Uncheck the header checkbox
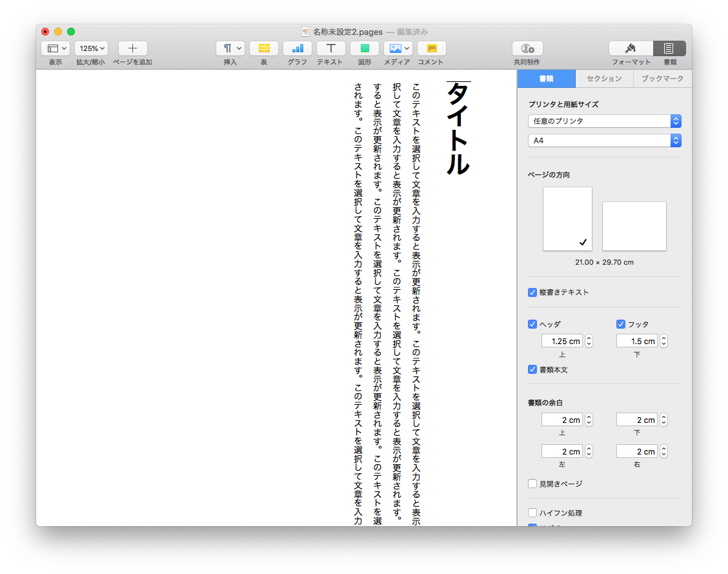728x574 pixels. tap(532, 324)
